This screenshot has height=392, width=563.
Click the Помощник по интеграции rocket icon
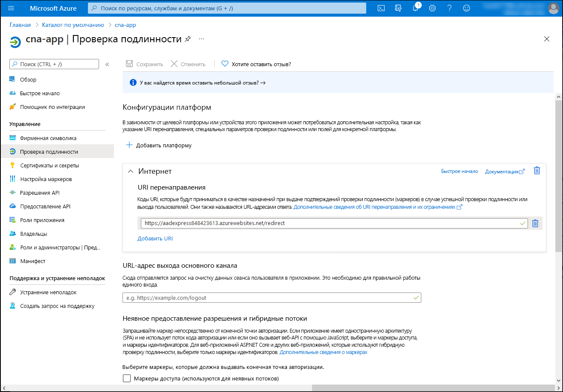[12, 107]
